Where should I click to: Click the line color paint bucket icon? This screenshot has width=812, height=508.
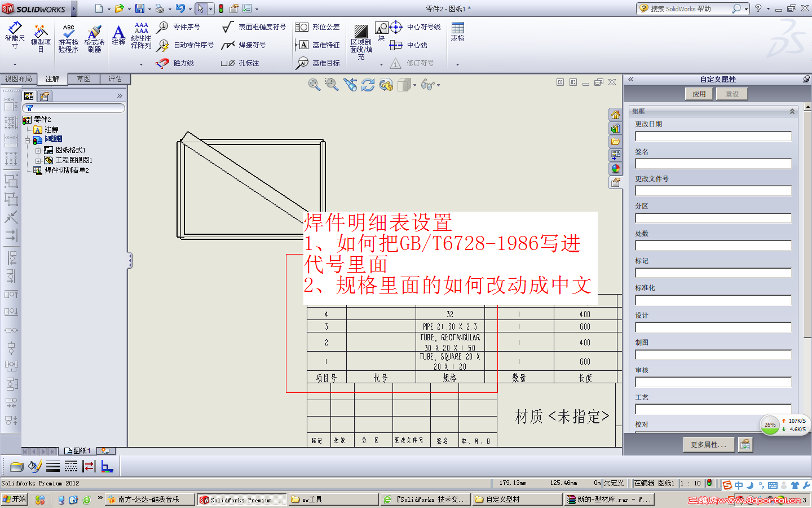pyautogui.click(x=35, y=466)
